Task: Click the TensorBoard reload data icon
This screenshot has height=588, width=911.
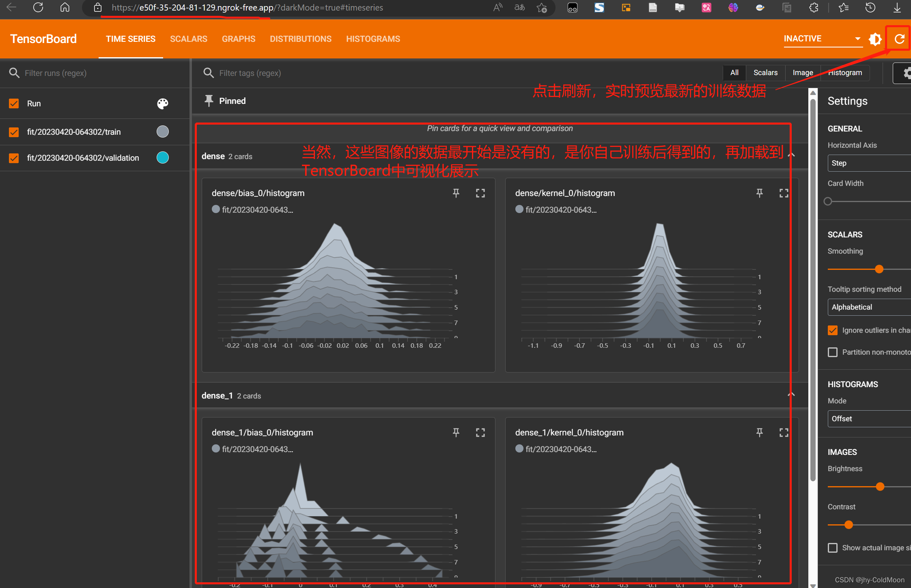Action: 899,39
